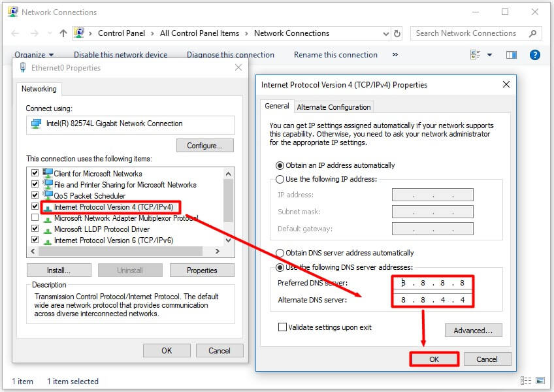Check Validate settings upon exit
This screenshot has width=554, height=392.
(x=282, y=327)
